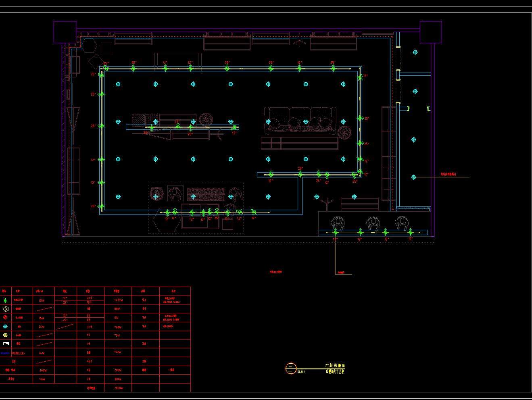Select the white rectangle symbol in the legend
The image size is (532, 400).
point(6,344)
